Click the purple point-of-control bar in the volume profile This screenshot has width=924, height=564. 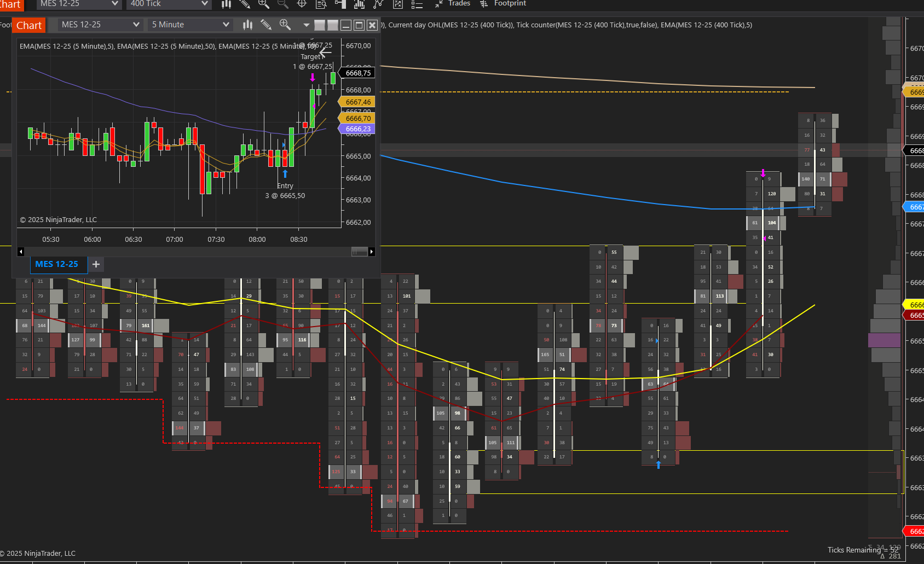[x=884, y=340]
